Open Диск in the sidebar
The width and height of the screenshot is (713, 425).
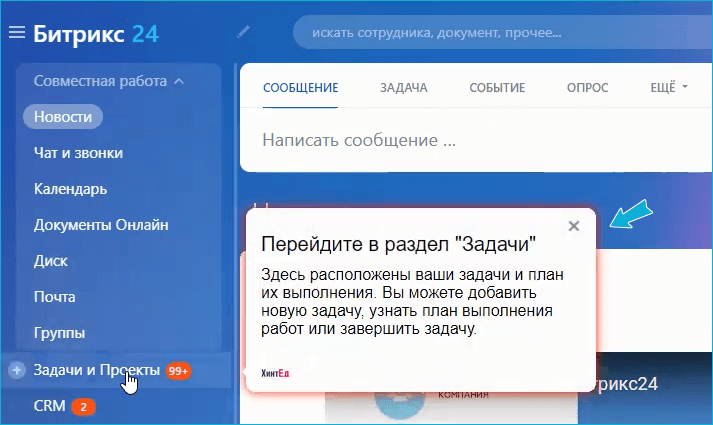point(50,261)
